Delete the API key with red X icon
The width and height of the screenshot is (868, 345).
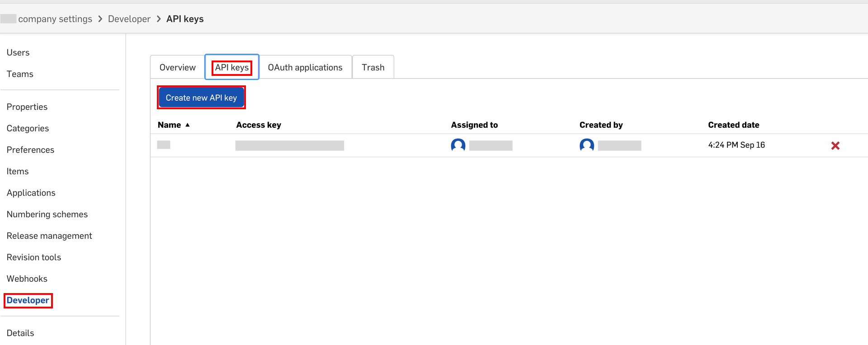835,145
